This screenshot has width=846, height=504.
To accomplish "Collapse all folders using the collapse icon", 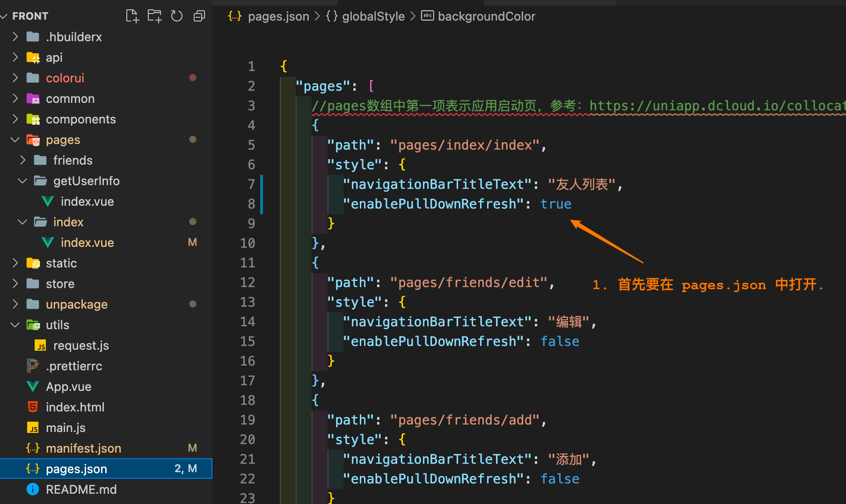I will (199, 16).
